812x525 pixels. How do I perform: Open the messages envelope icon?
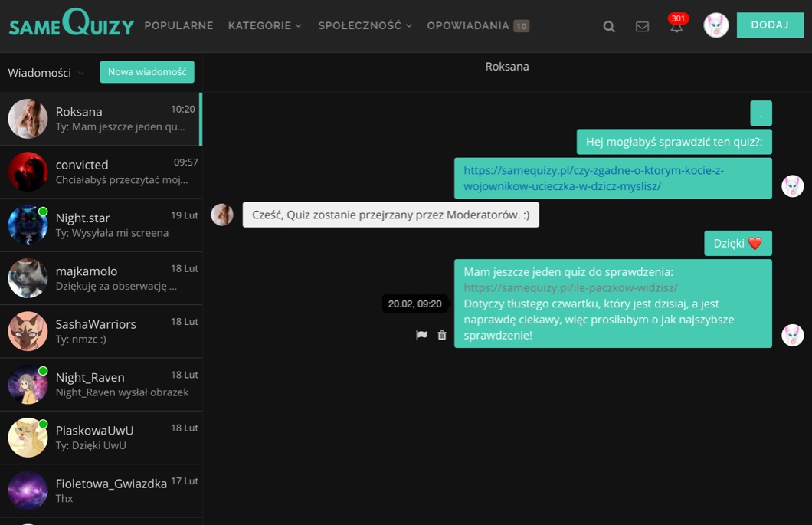tap(642, 26)
